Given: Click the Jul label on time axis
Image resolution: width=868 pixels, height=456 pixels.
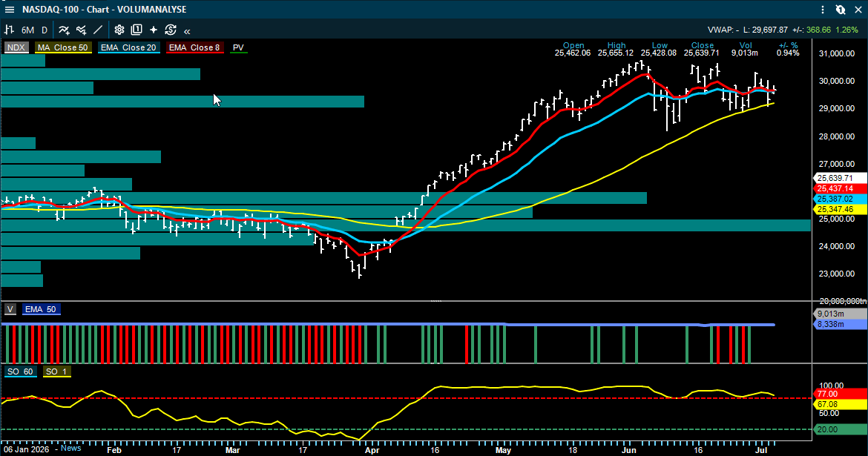Looking at the screenshot, I should [761, 450].
